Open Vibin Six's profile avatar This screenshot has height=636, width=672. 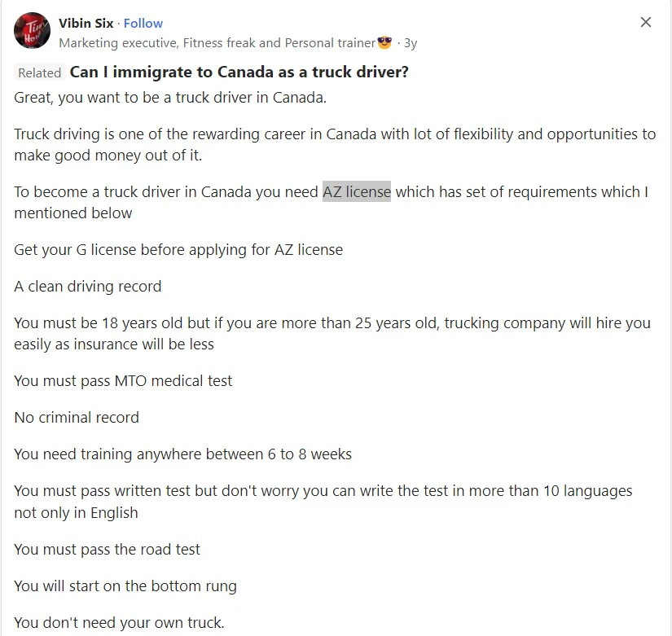32,31
